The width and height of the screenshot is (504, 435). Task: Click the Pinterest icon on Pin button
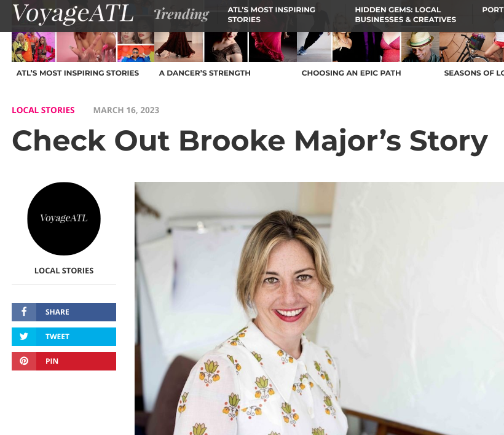(24, 361)
